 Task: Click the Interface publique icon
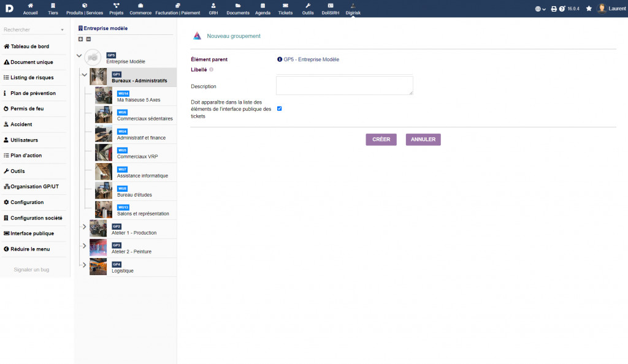point(6,233)
